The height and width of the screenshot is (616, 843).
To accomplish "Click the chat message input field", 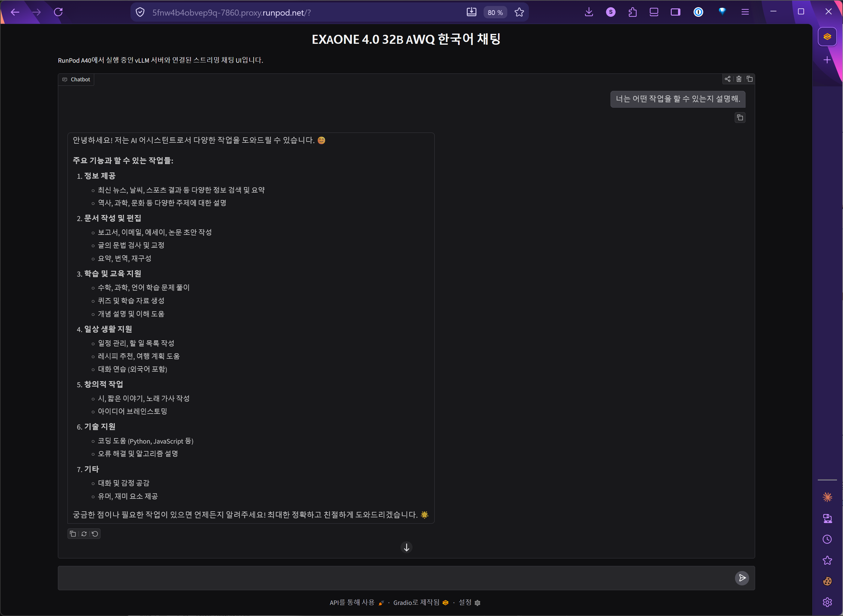I will (395, 578).
